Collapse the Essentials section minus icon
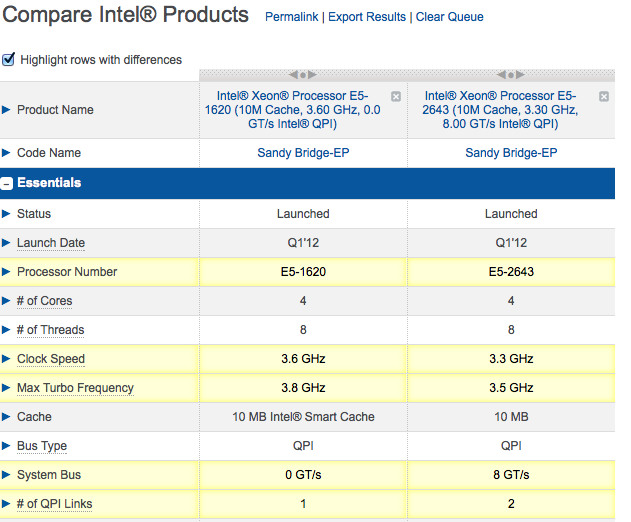 click(7, 184)
